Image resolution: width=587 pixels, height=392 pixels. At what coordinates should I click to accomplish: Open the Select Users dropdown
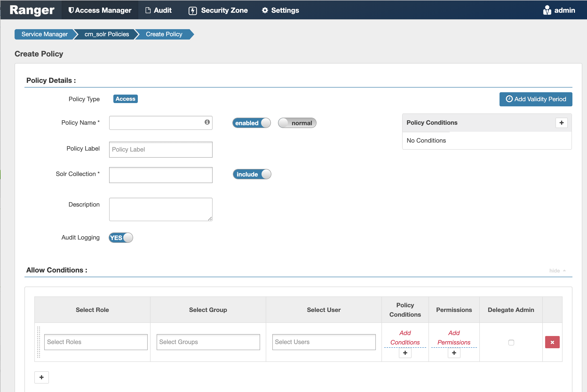pyautogui.click(x=324, y=342)
